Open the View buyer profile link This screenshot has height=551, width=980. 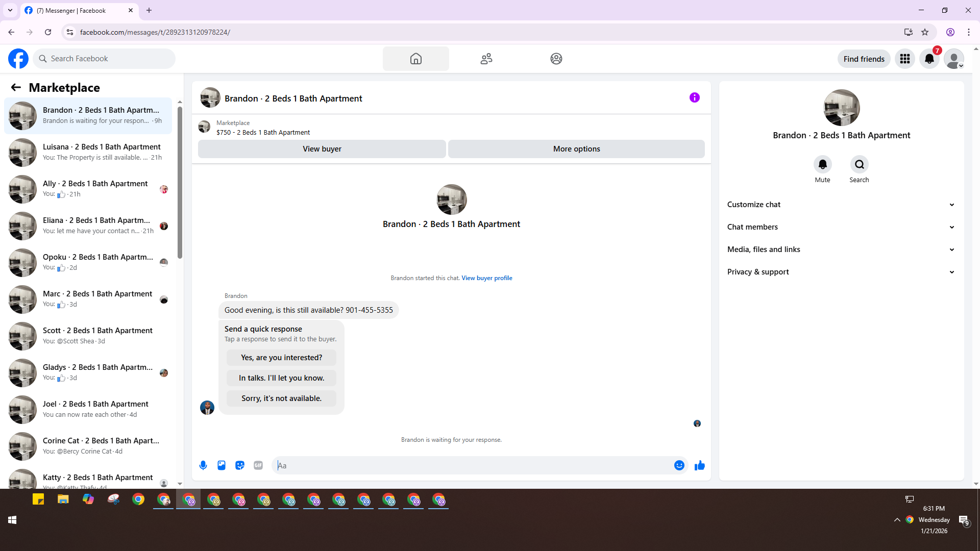click(486, 278)
